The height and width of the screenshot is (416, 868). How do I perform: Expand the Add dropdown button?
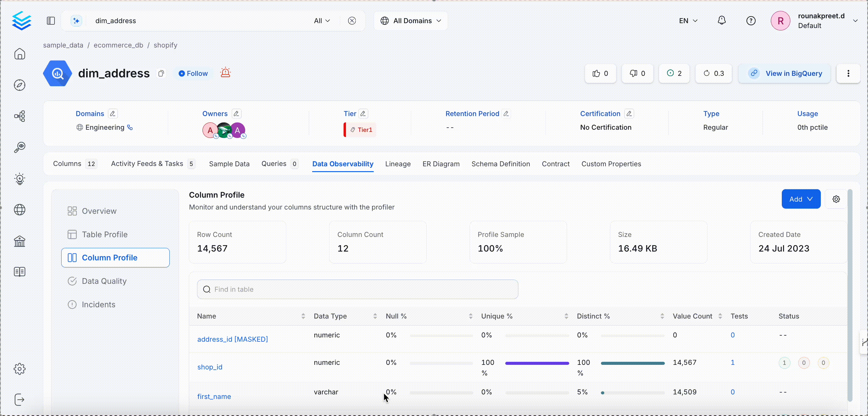801,199
